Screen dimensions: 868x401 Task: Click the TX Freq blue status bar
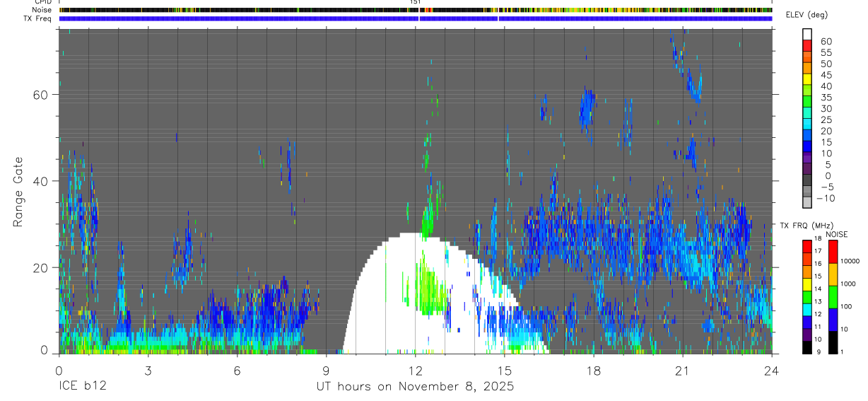click(x=416, y=18)
